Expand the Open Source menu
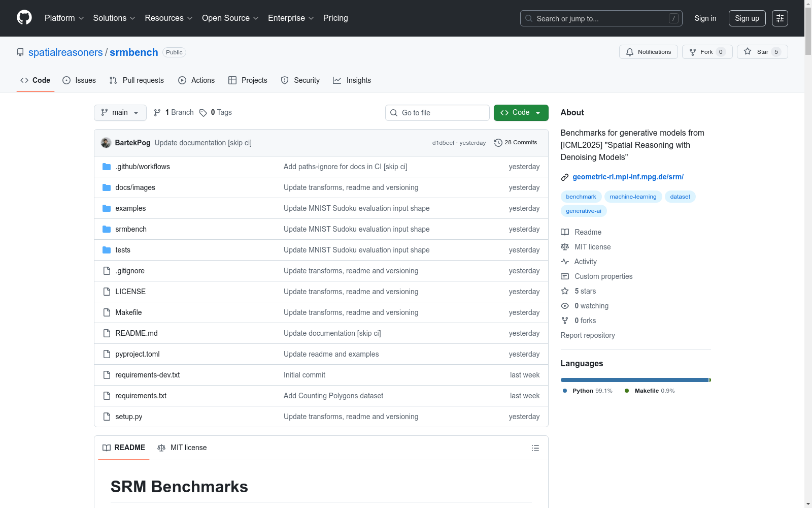The width and height of the screenshot is (812, 508). pyautogui.click(x=230, y=18)
